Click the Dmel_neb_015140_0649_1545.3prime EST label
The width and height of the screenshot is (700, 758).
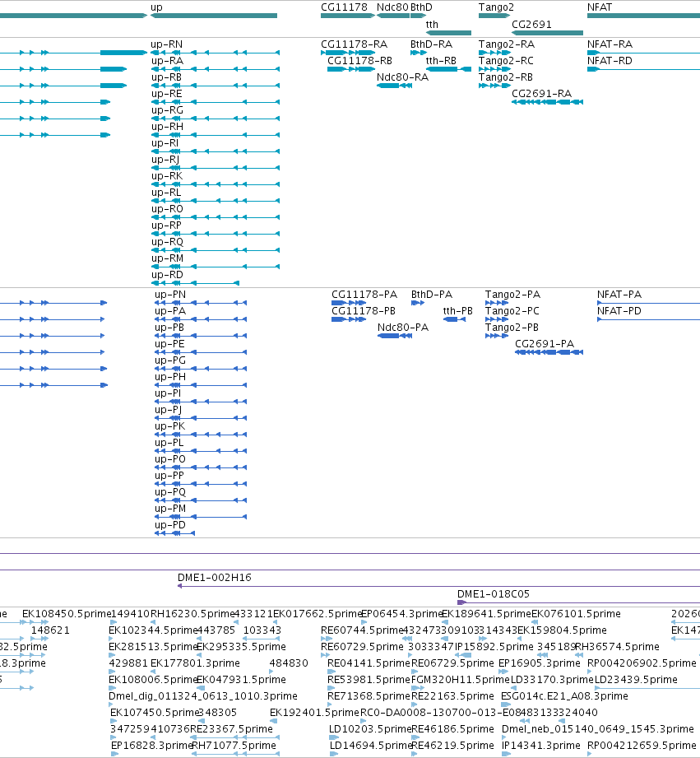coord(598,729)
